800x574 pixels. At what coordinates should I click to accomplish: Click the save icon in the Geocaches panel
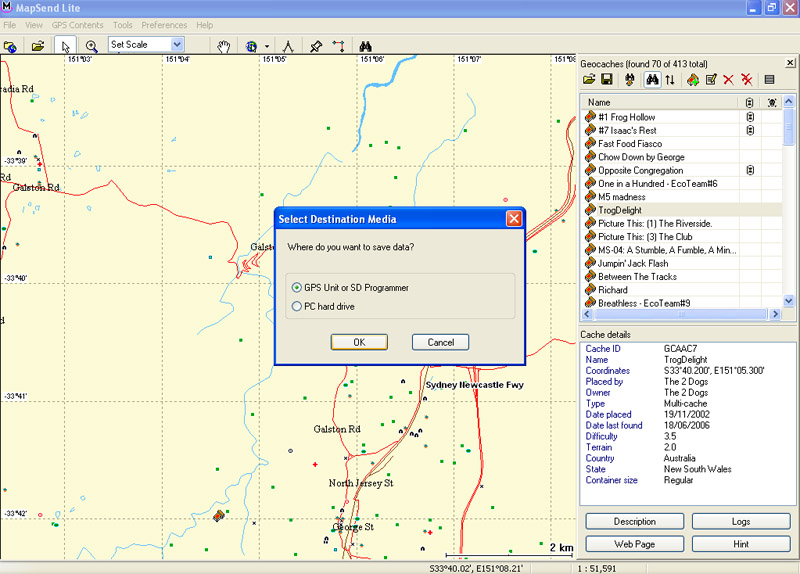click(x=607, y=79)
